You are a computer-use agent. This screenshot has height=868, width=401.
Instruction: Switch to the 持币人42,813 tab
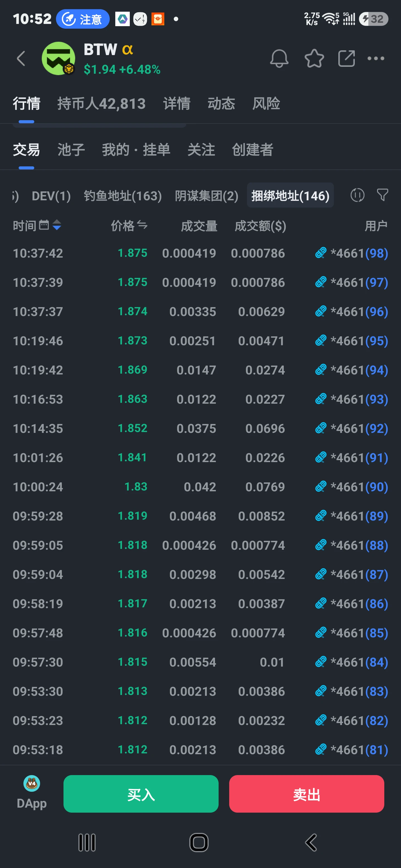[x=101, y=103]
